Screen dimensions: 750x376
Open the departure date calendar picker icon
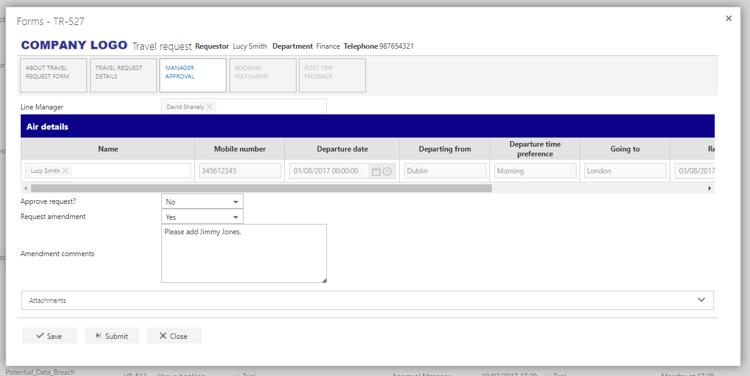coord(376,171)
